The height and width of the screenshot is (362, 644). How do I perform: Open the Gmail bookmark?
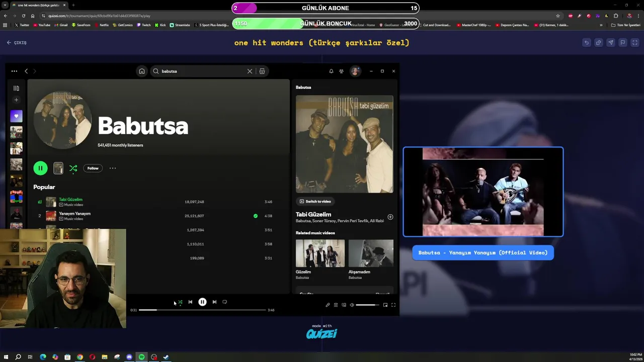tap(61, 25)
